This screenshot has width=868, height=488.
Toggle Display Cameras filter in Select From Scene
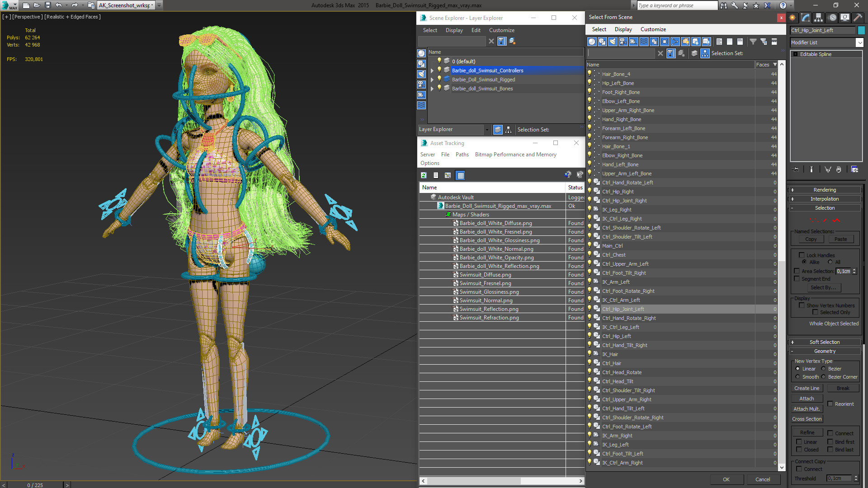[623, 42]
